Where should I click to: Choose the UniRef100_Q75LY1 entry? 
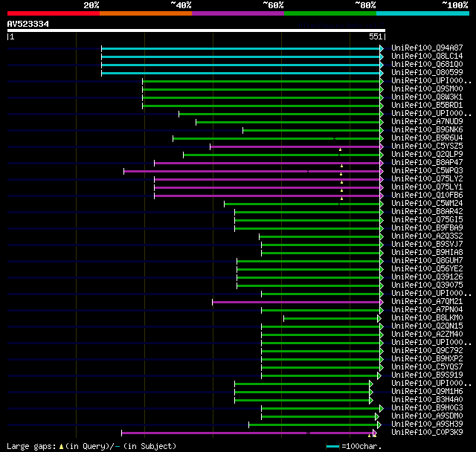[x=427, y=187]
